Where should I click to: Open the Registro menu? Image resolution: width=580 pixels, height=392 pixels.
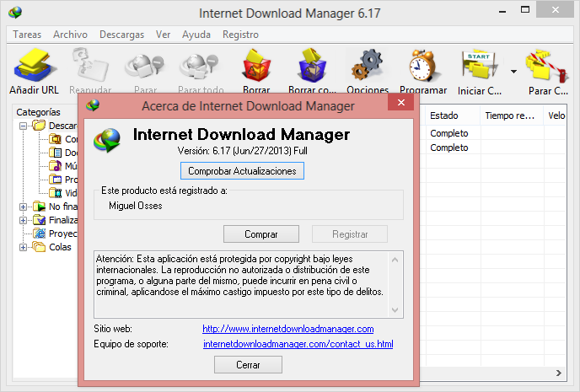[240, 35]
